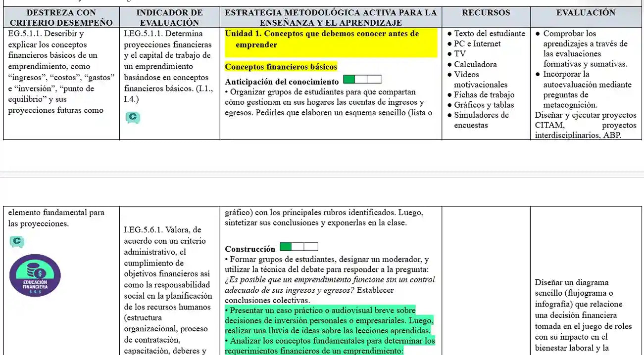
Task: Click the "Calculadora" resource item
Action: click(475, 64)
